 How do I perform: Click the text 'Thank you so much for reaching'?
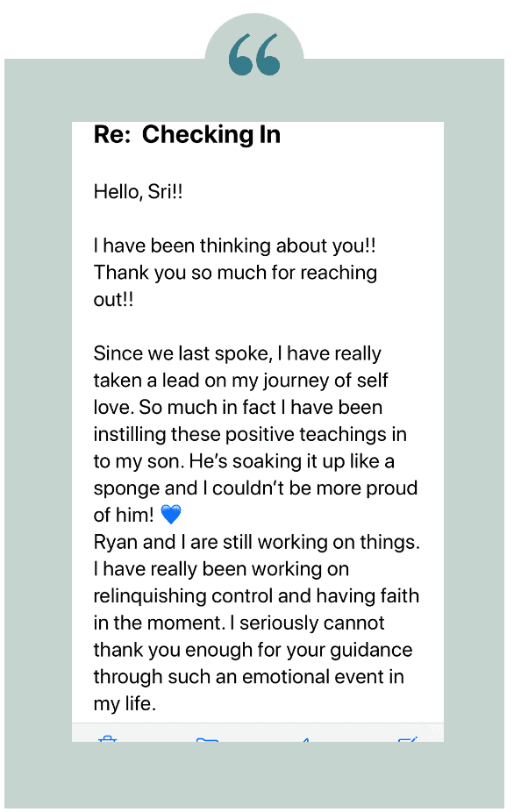pyautogui.click(x=235, y=273)
